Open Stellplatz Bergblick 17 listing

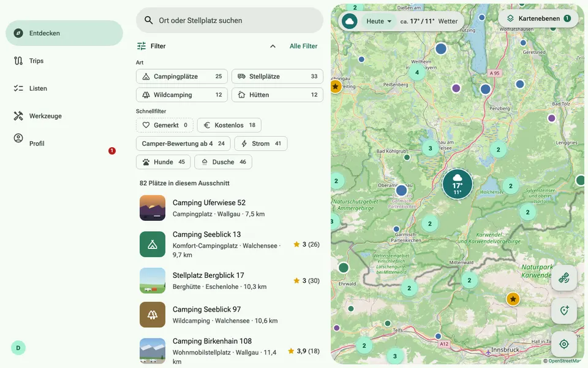pyautogui.click(x=230, y=280)
